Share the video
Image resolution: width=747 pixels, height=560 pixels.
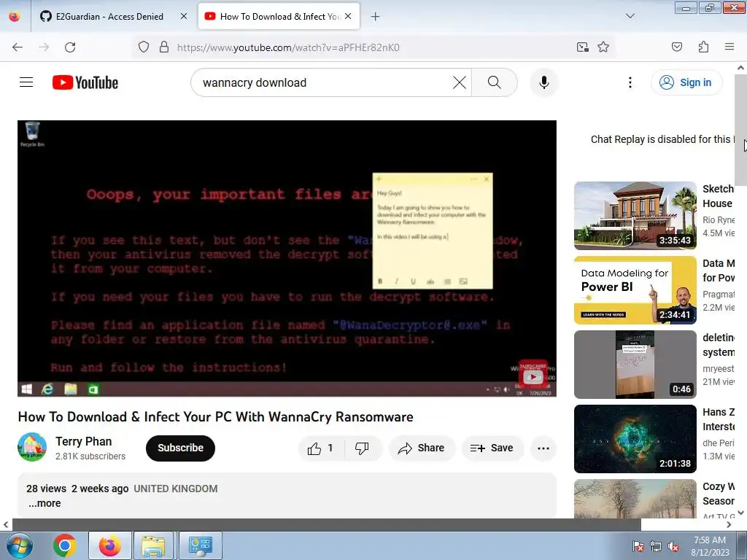click(422, 448)
